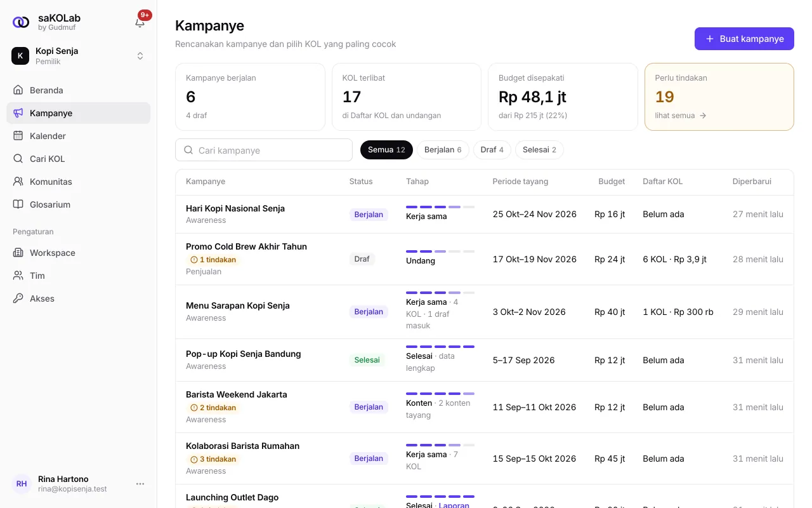
Task: Click the Akses key icon
Action: pos(18,298)
